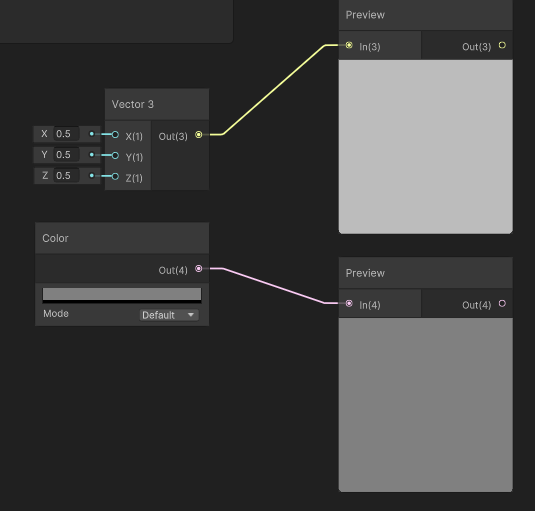
Task: Click the Y(1) input port on Vector 3
Action: coord(115,156)
